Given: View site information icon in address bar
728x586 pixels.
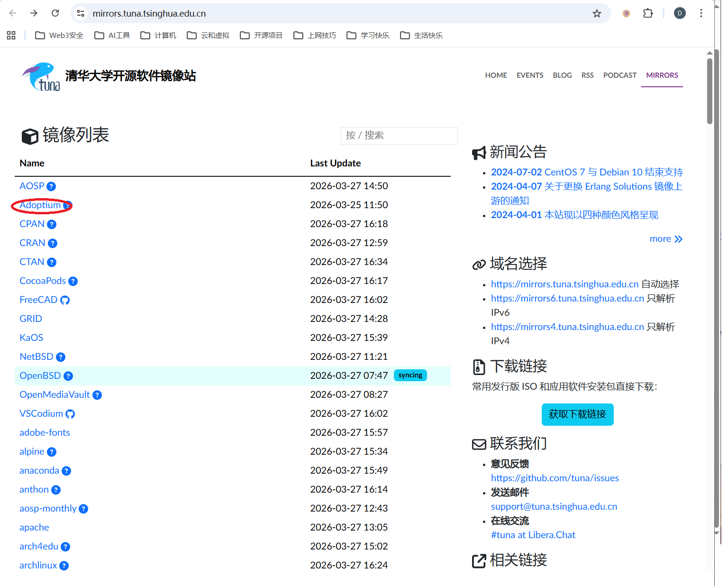Looking at the screenshot, I should [81, 13].
